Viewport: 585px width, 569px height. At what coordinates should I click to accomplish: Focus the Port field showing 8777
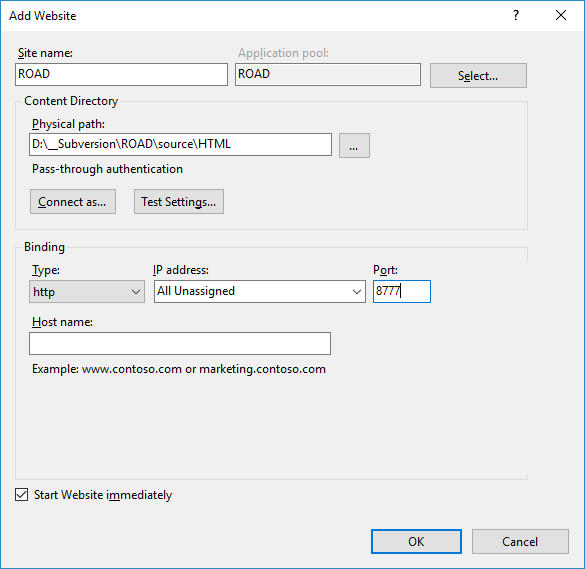tap(402, 291)
